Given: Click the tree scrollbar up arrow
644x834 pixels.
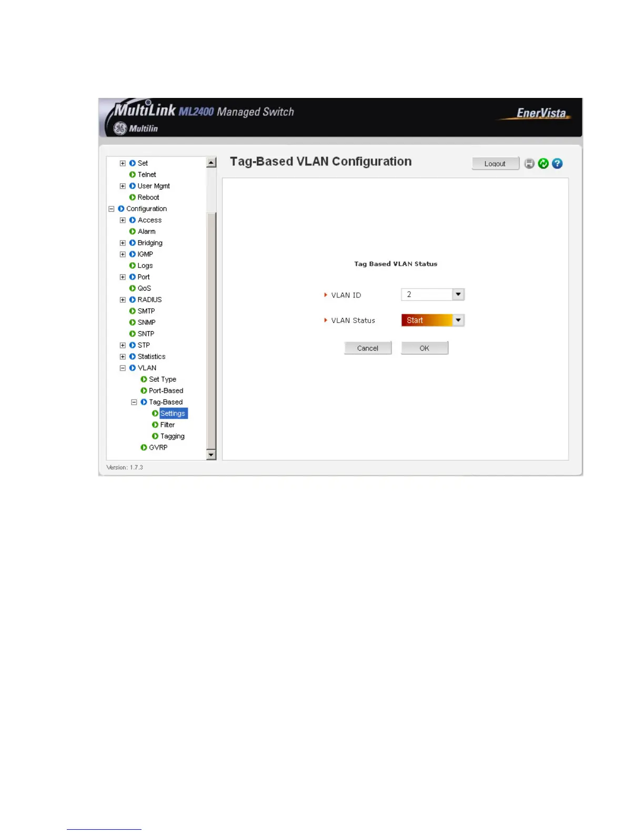Looking at the screenshot, I should point(212,163).
